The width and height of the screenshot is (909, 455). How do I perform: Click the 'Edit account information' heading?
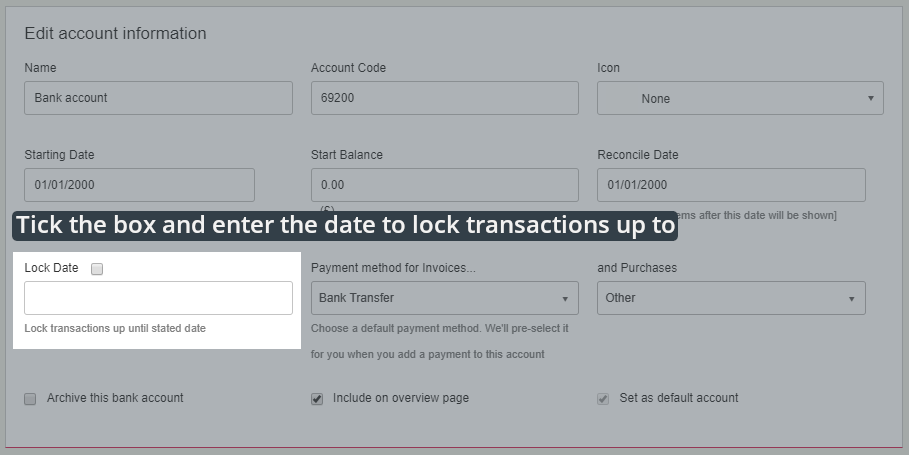point(115,33)
